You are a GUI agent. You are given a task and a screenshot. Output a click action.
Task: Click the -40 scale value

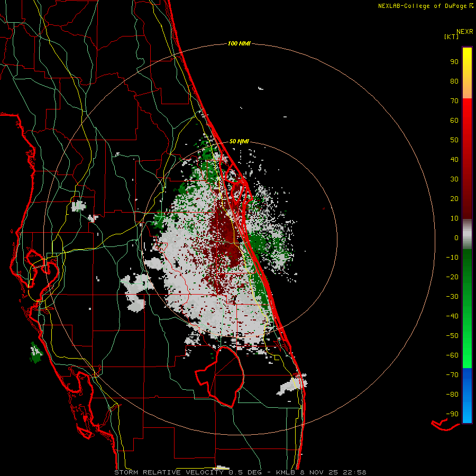coord(452,316)
